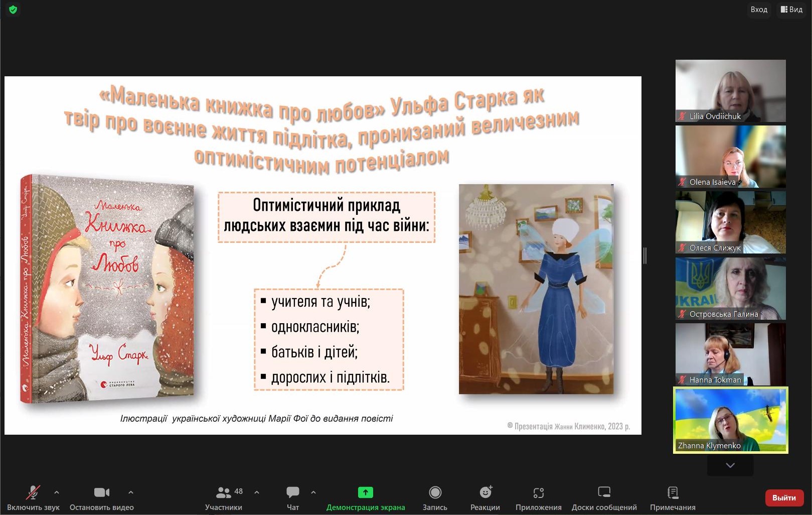This screenshot has width=812, height=515.
Task: Open Реакции reactions menu
Action: click(485, 498)
